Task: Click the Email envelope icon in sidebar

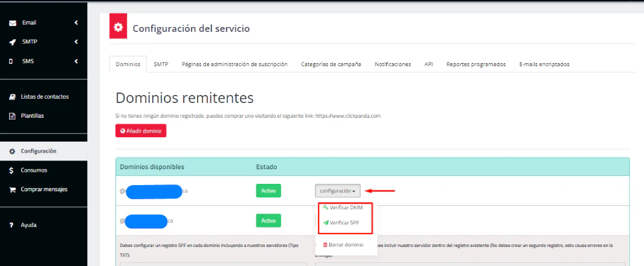Action: [x=13, y=23]
